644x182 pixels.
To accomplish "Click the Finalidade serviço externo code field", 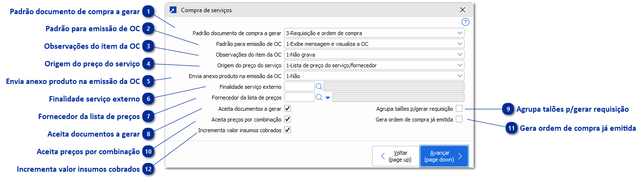I will coord(299,86).
